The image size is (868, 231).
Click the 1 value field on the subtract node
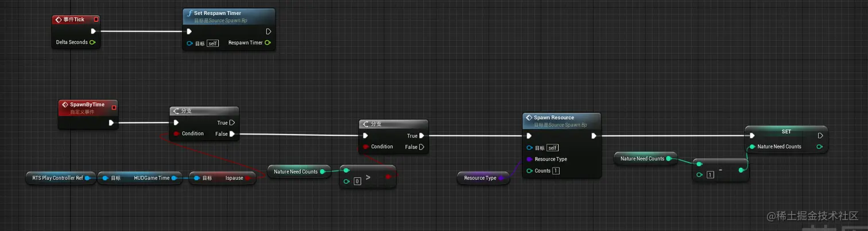(x=710, y=175)
